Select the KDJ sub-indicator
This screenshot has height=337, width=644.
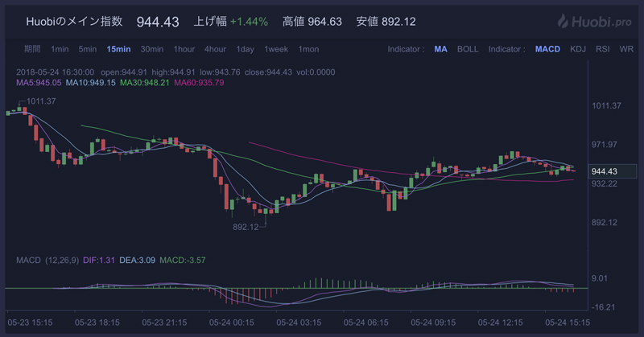(x=578, y=49)
